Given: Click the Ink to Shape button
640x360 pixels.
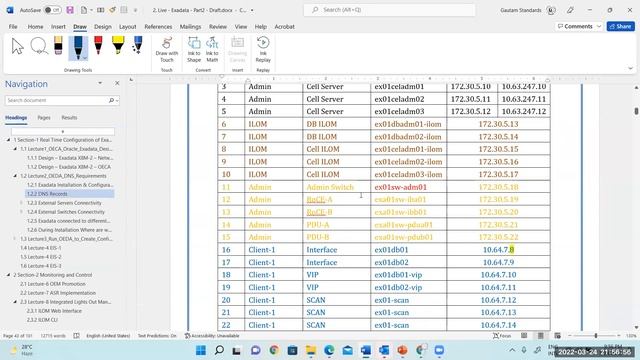Looking at the screenshot, I should [x=194, y=49].
